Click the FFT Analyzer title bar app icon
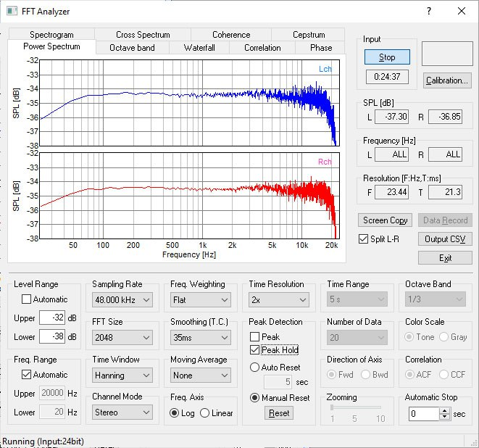 coord(12,12)
